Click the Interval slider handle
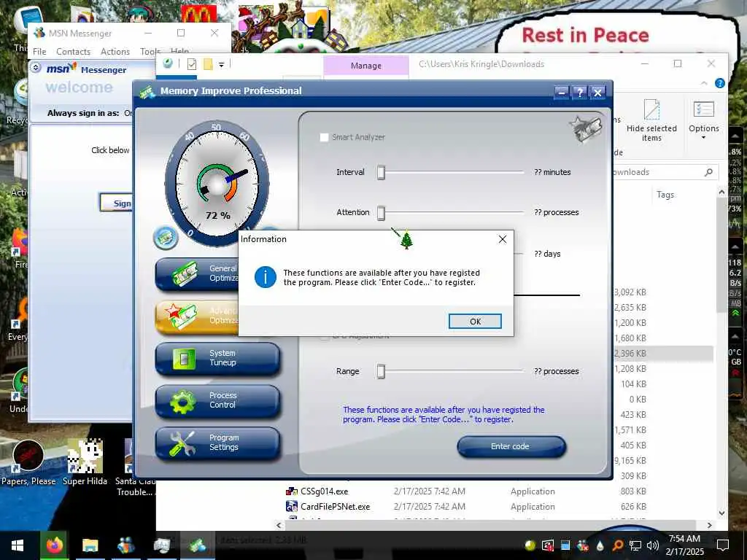This screenshot has height=560, width=747. point(381,172)
